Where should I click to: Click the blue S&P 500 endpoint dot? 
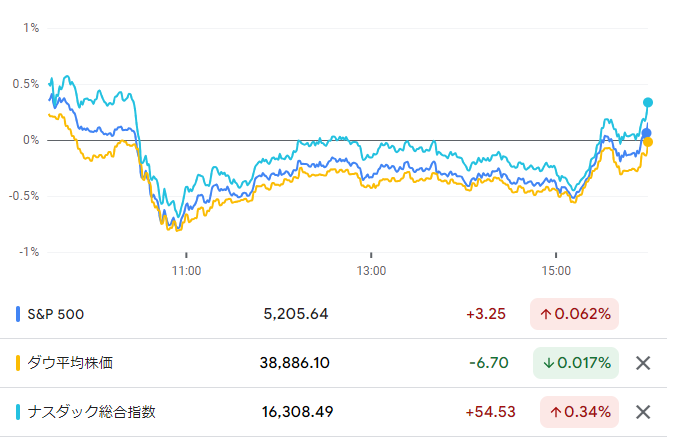click(647, 133)
